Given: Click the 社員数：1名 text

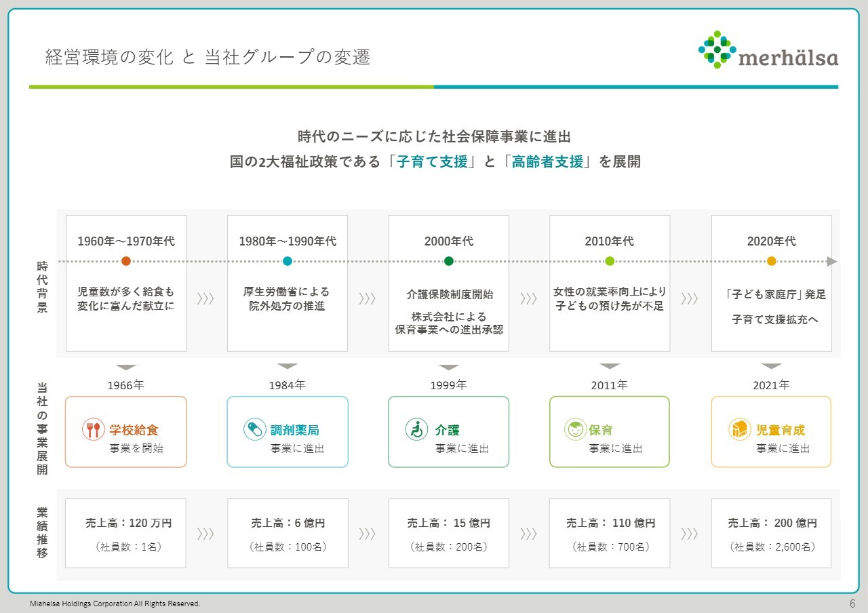Looking at the screenshot, I should (x=129, y=547).
